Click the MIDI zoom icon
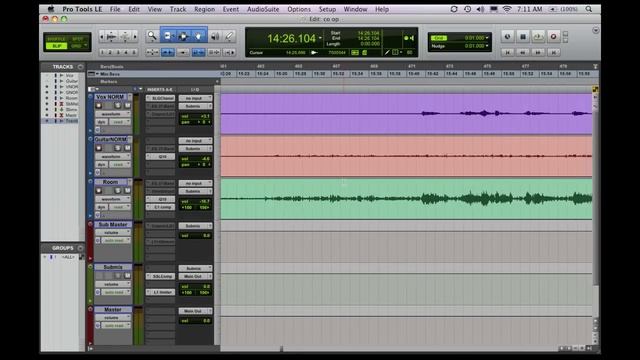Image resolution: width=640 pixels, height=360 pixels. [125, 37]
